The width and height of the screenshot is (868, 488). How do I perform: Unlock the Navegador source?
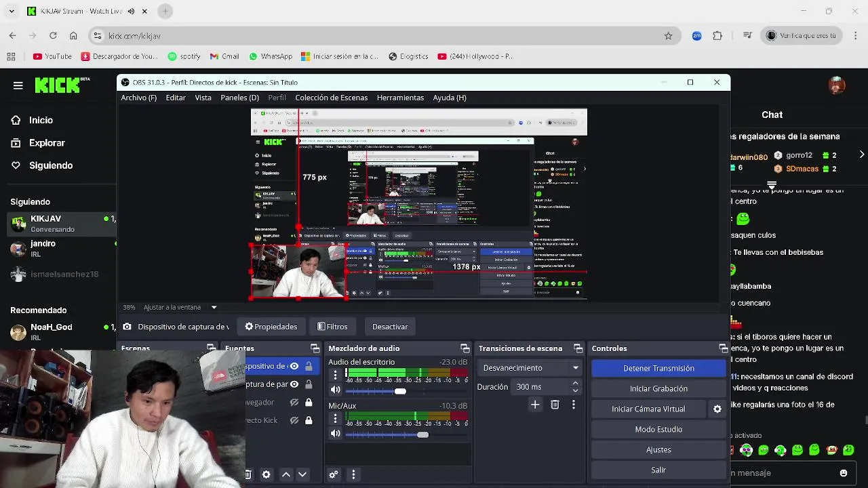click(x=309, y=403)
